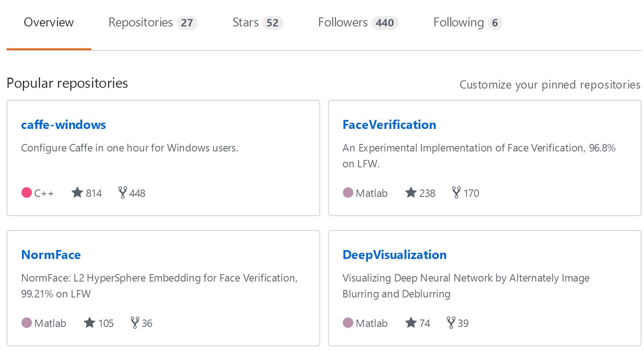Click the 814 stars count
This screenshot has width=644, height=351.
tap(94, 193)
